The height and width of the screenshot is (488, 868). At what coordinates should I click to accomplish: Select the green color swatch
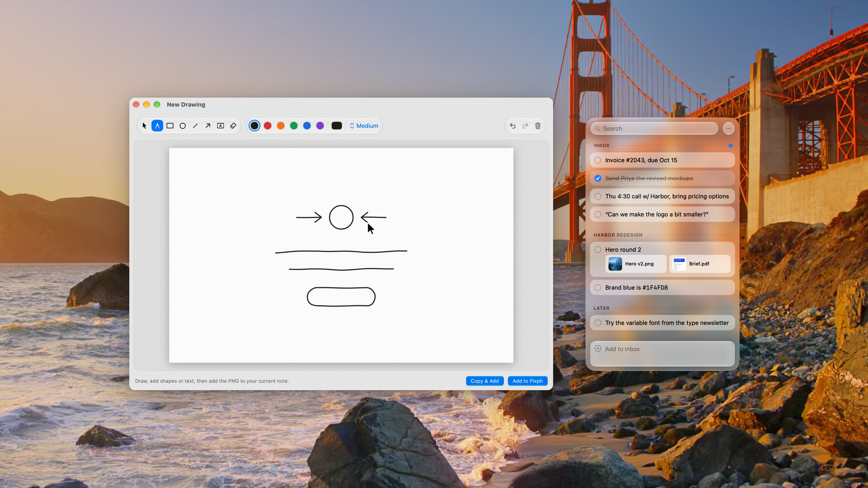click(x=294, y=126)
